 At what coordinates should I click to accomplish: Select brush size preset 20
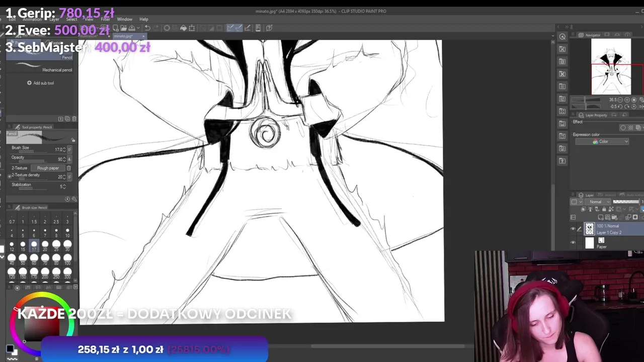(x=45, y=246)
